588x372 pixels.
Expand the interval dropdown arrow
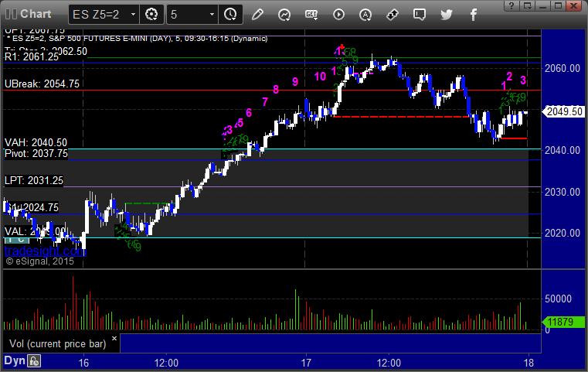(212, 15)
